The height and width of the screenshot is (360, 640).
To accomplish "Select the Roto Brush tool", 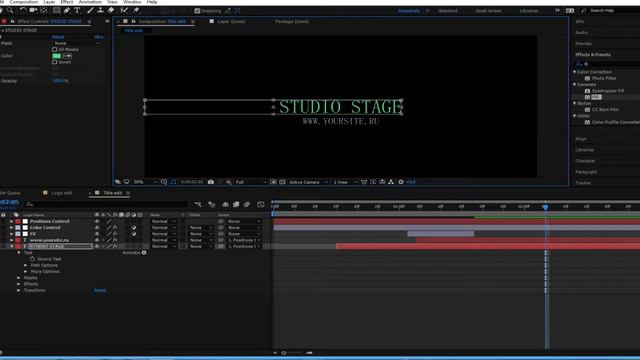I will pos(124,10).
